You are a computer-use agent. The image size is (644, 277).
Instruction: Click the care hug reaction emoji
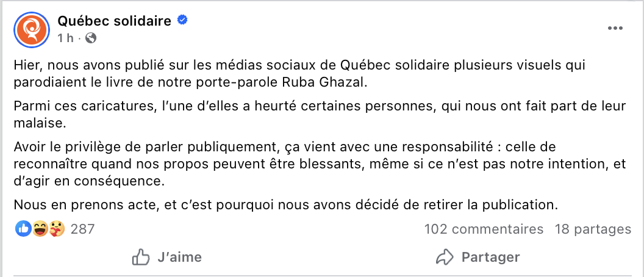pos(57,229)
